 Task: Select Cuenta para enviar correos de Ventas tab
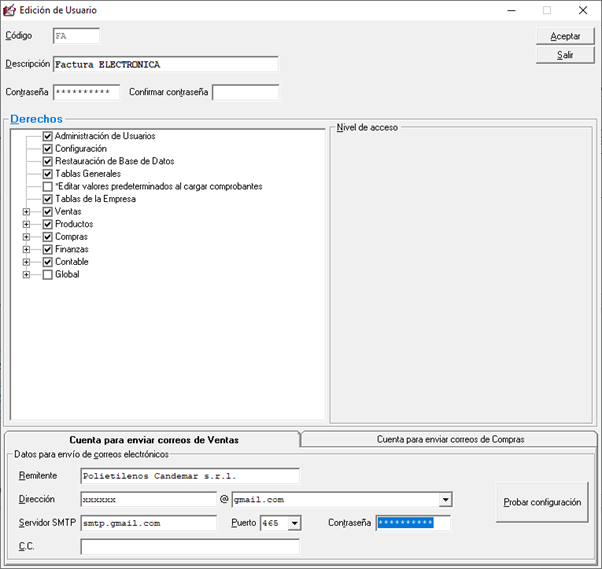(x=151, y=439)
